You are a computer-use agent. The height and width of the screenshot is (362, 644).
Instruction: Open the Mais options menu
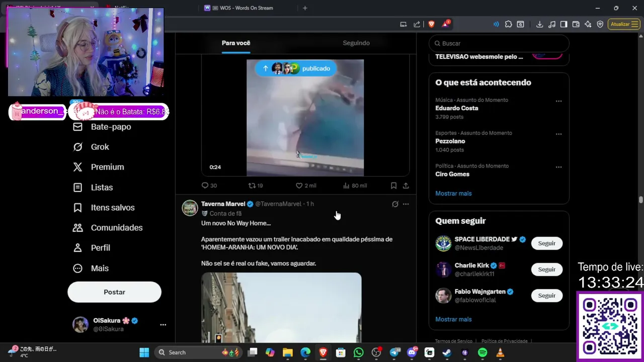coord(91,268)
